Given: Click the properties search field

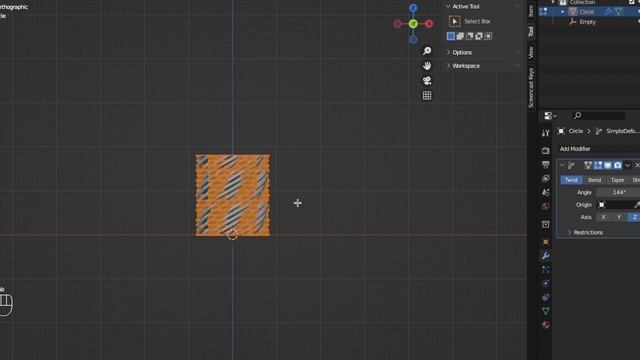Looking at the screenshot, I should click(x=598, y=116).
